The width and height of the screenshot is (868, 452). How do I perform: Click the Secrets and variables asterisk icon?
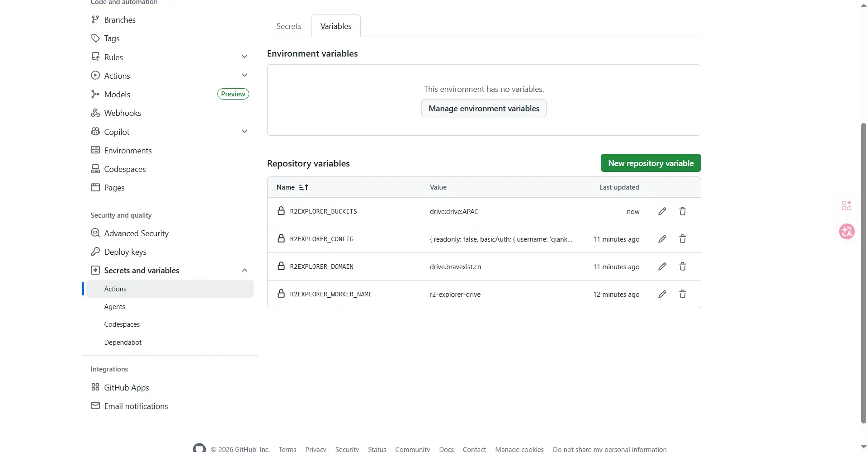(x=95, y=270)
